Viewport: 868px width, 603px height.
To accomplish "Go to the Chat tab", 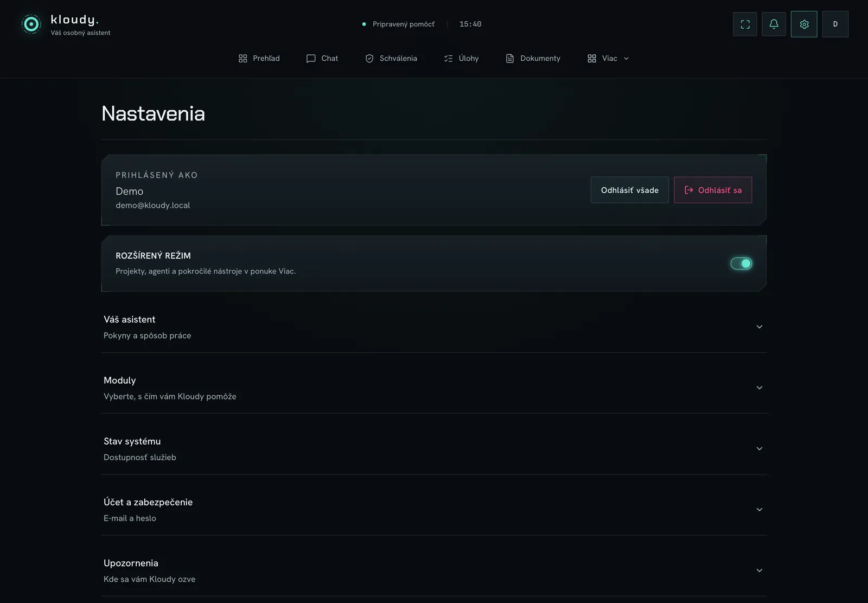I will (322, 59).
